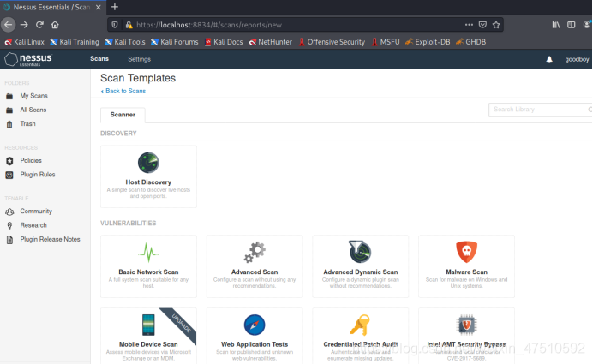The width and height of the screenshot is (593, 364).
Task: Choose the Advanced Scan gears icon
Action: tap(255, 252)
